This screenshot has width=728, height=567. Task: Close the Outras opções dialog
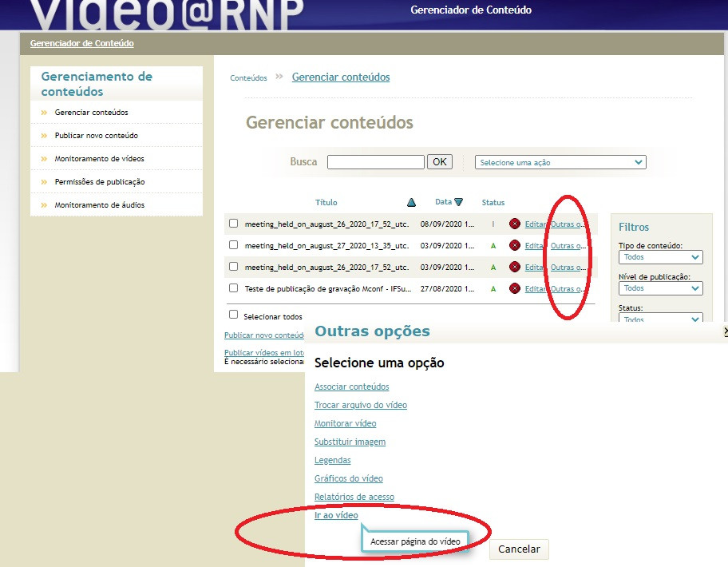[725, 331]
